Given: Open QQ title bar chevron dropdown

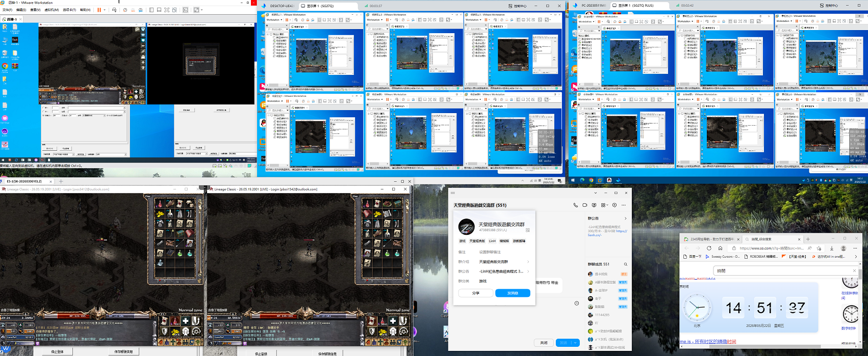Looking at the screenshot, I should click(x=595, y=193).
